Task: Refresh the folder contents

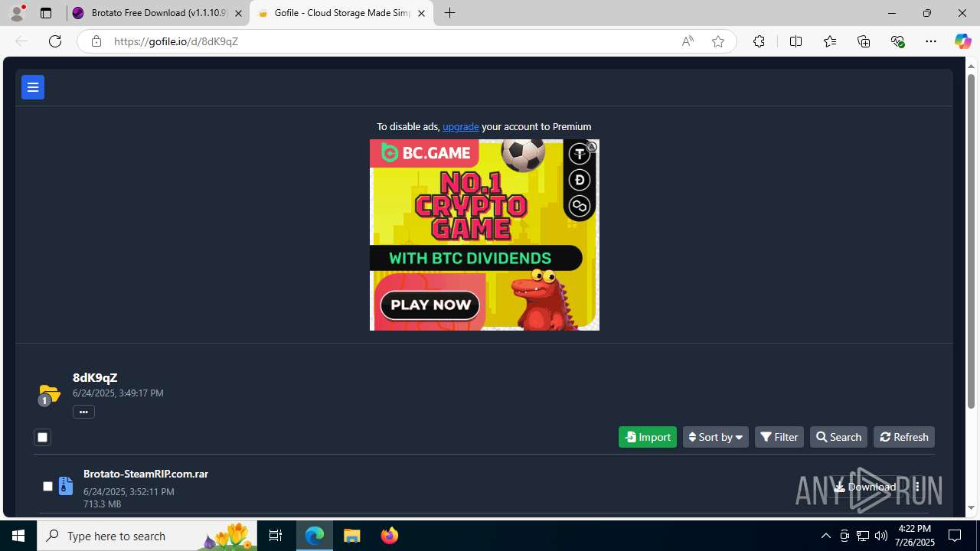Action: point(904,437)
